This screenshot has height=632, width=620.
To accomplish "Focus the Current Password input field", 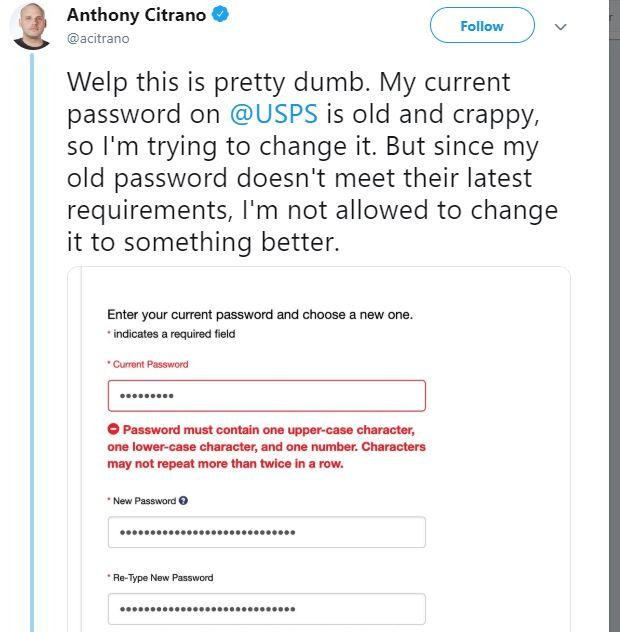I will click(x=266, y=396).
